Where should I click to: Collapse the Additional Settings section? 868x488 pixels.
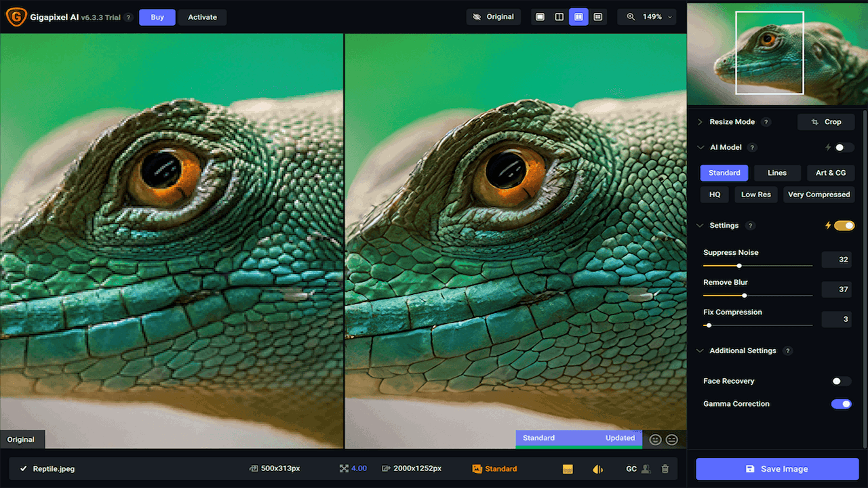701,351
